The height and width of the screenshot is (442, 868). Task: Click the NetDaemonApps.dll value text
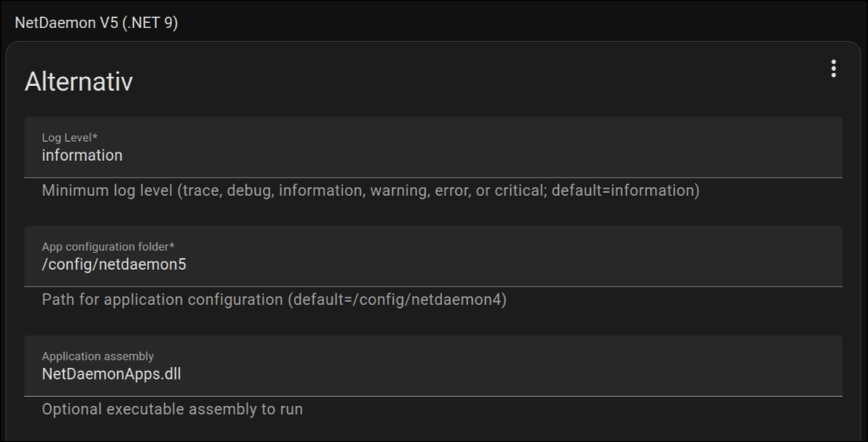111,374
